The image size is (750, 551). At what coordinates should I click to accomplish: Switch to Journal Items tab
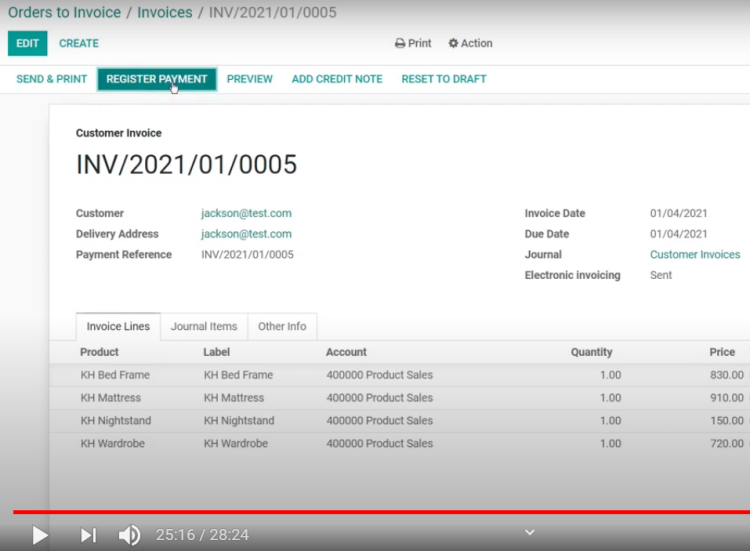tap(204, 326)
